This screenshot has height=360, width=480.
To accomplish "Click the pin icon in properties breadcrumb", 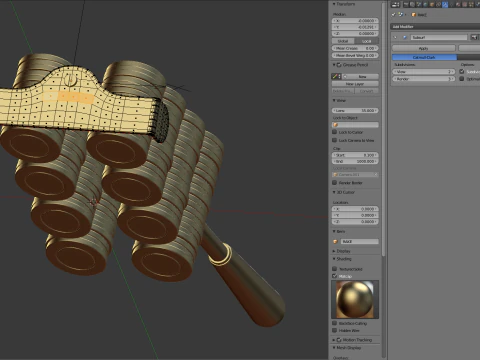I will (393, 15).
